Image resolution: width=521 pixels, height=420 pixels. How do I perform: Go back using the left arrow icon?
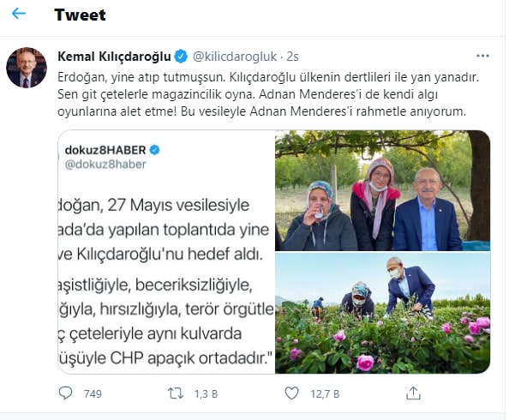(19, 14)
